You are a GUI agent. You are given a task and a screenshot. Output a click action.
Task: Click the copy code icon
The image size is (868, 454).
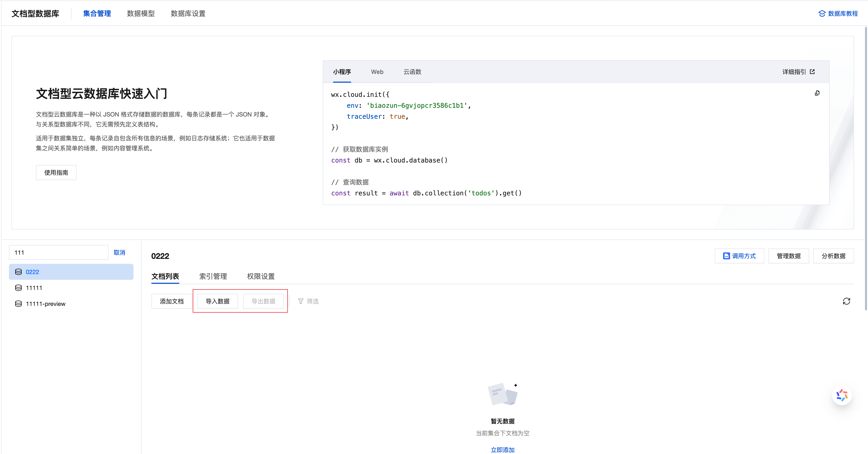(x=817, y=93)
